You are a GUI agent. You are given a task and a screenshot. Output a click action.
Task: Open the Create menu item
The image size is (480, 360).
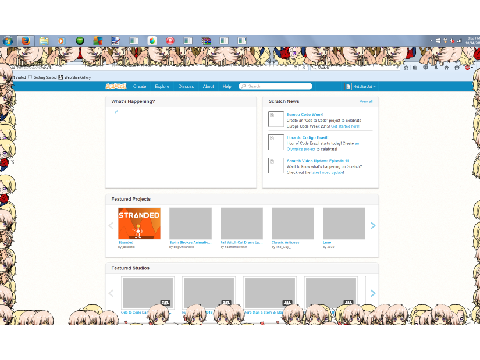coord(139,86)
